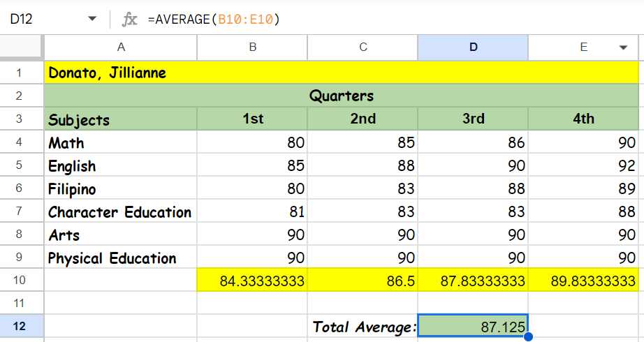The width and height of the screenshot is (644, 342).
Task: Click the 2nd quarter header cell
Action: [363, 119]
